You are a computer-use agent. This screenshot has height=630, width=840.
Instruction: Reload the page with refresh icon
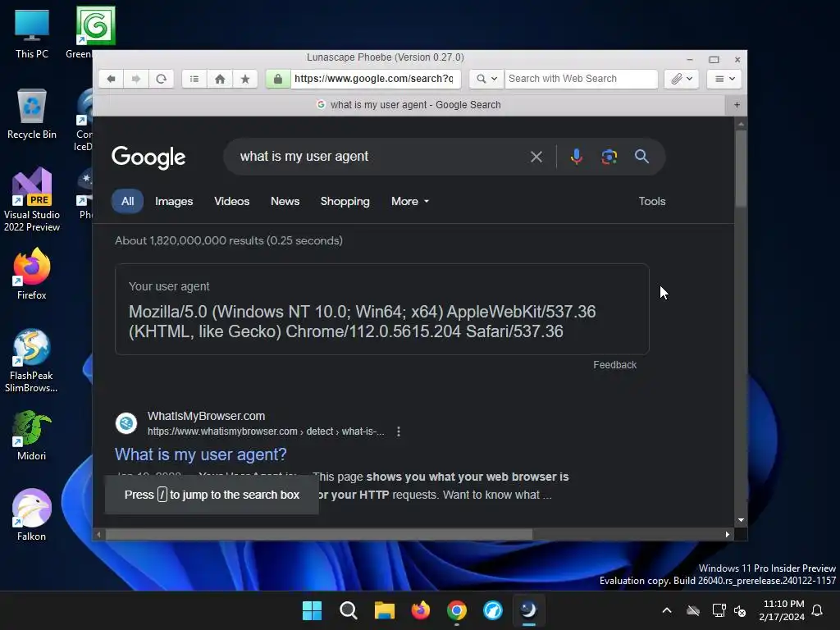(162, 79)
